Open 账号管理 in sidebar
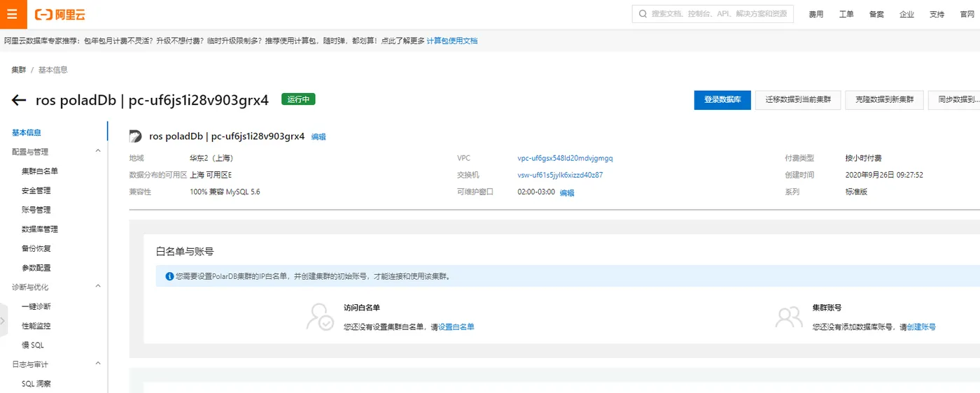This screenshot has height=393, width=980. (36, 210)
